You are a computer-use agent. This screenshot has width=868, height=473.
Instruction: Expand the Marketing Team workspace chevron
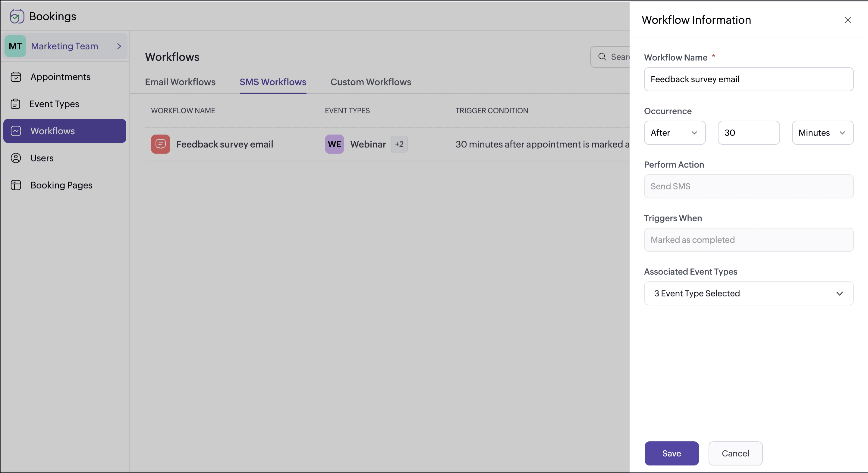click(119, 46)
